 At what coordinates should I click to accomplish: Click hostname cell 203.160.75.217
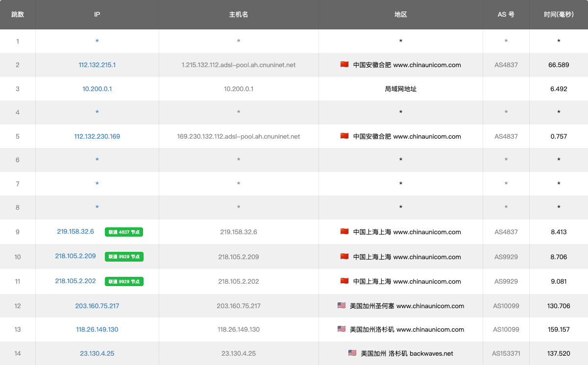pyautogui.click(x=239, y=306)
